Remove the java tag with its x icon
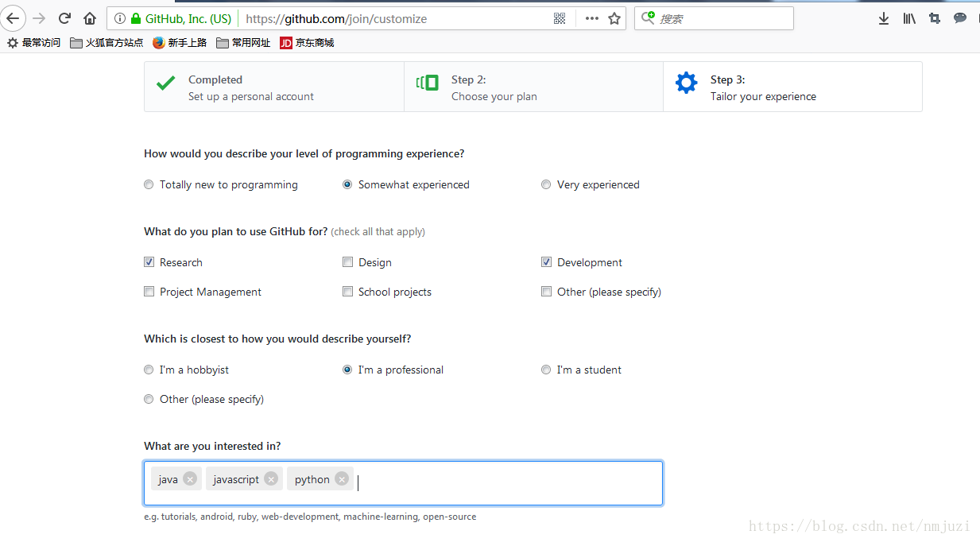Image resolution: width=980 pixels, height=542 pixels. coord(190,478)
